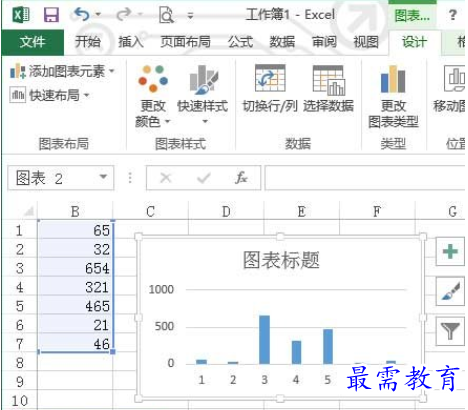Undo the last action
This screenshot has width=468, height=410.
pos(82,15)
